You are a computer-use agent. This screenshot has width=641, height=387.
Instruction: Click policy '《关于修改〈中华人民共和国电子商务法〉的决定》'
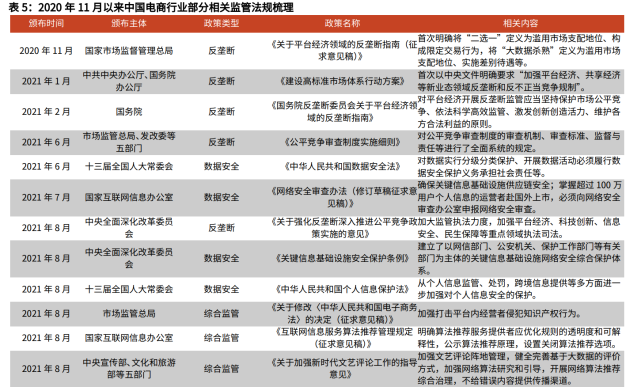(343, 314)
